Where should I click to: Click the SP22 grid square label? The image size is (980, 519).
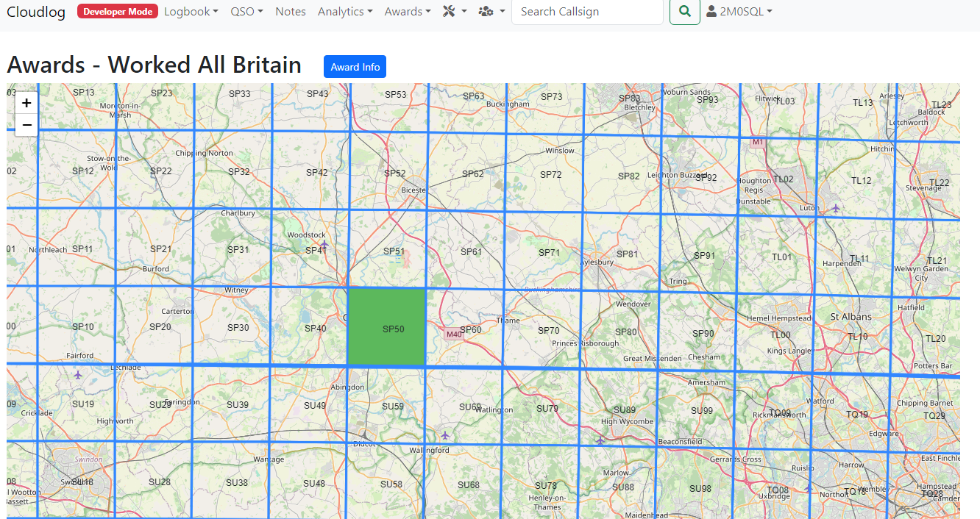[x=160, y=171]
